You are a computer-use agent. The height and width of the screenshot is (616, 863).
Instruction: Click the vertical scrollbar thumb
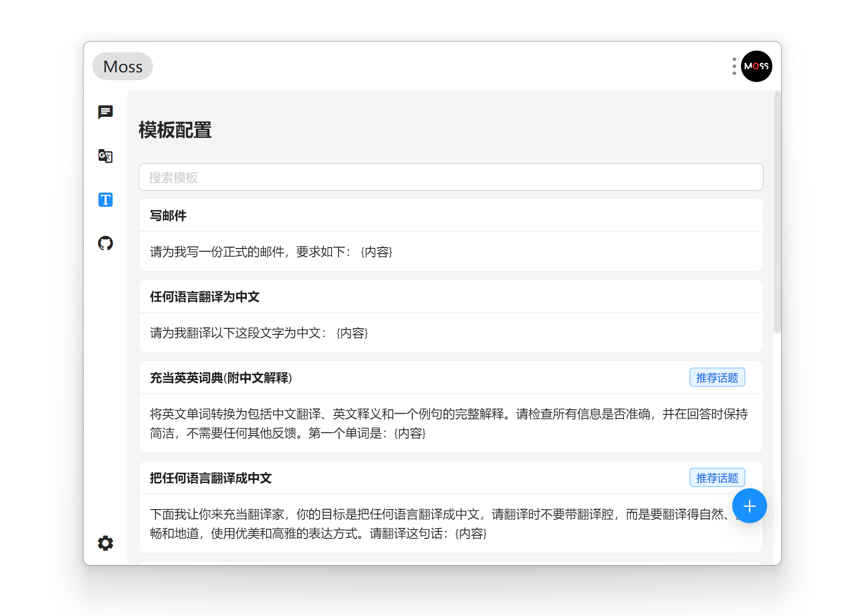click(x=777, y=212)
